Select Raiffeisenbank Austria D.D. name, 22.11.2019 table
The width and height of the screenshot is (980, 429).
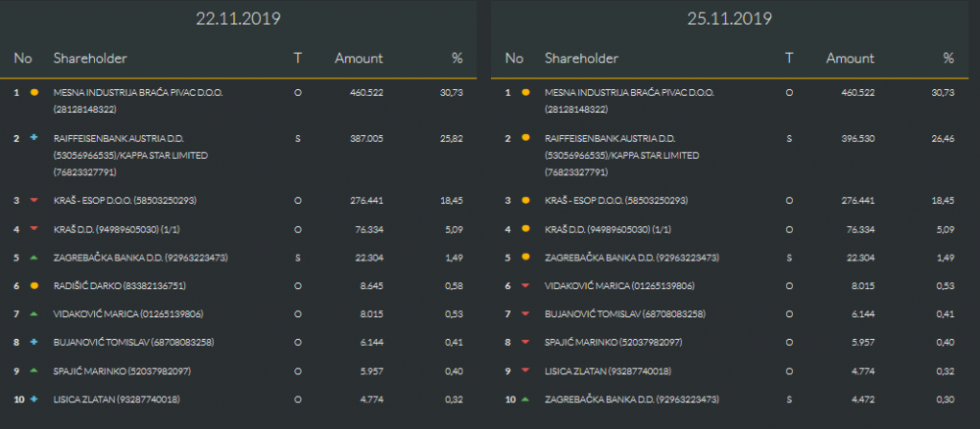pyautogui.click(x=130, y=155)
